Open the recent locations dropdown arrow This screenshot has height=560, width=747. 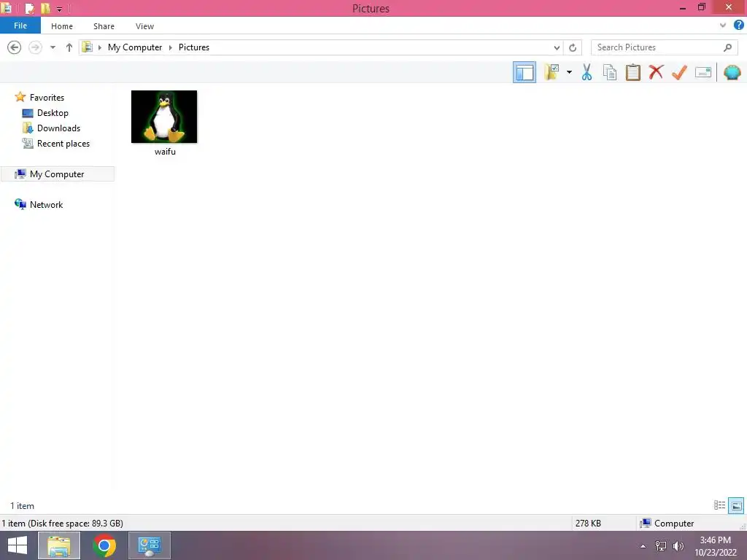(53, 47)
